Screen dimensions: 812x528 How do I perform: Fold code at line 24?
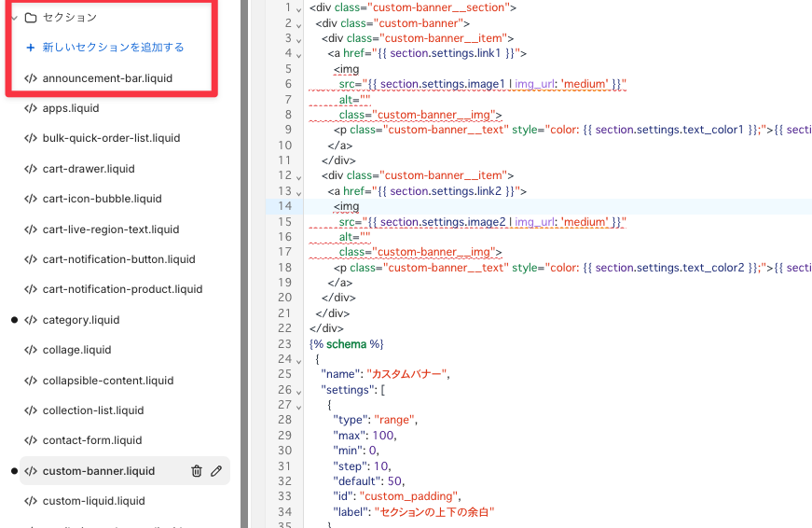coord(299,361)
